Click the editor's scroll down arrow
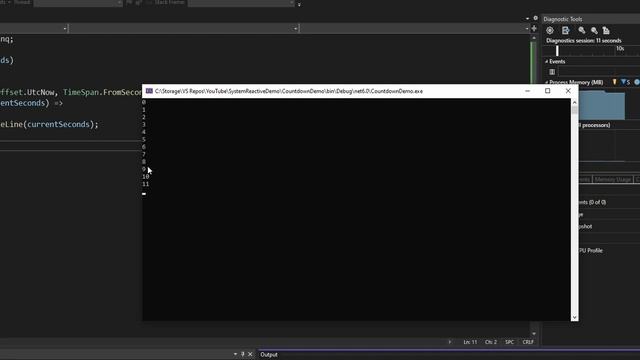The width and height of the screenshot is (640, 360). [x=534, y=334]
